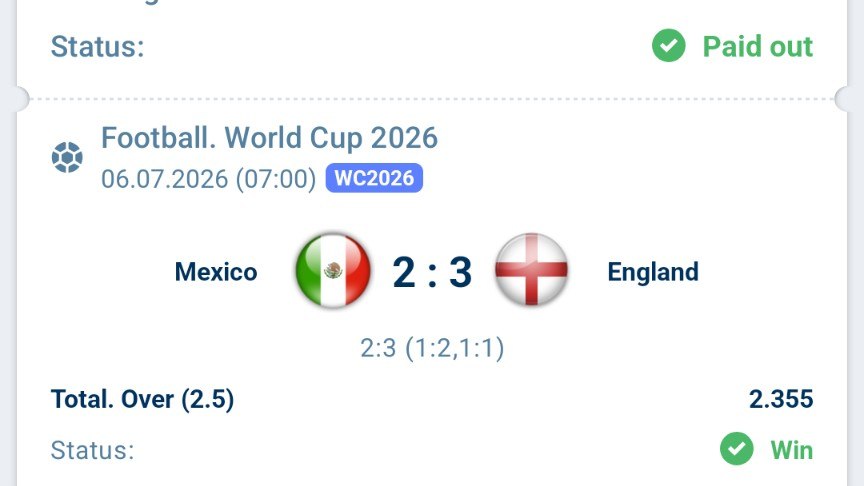Tap the England flag icon

pyautogui.click(x=531, y=270)
